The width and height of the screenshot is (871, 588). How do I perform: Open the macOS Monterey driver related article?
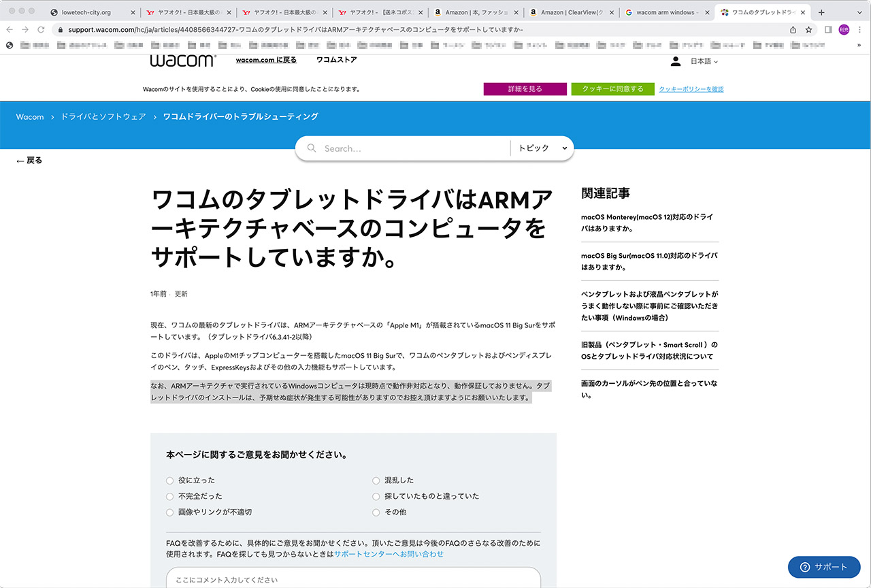(647, 223)
